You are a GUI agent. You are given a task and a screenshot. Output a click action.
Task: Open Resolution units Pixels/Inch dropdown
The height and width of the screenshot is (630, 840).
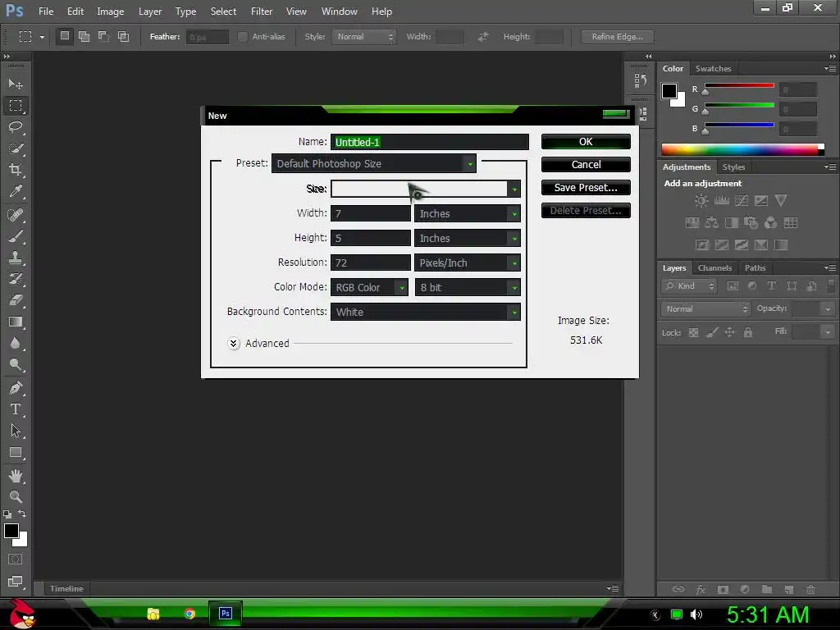tap(467, 263)
